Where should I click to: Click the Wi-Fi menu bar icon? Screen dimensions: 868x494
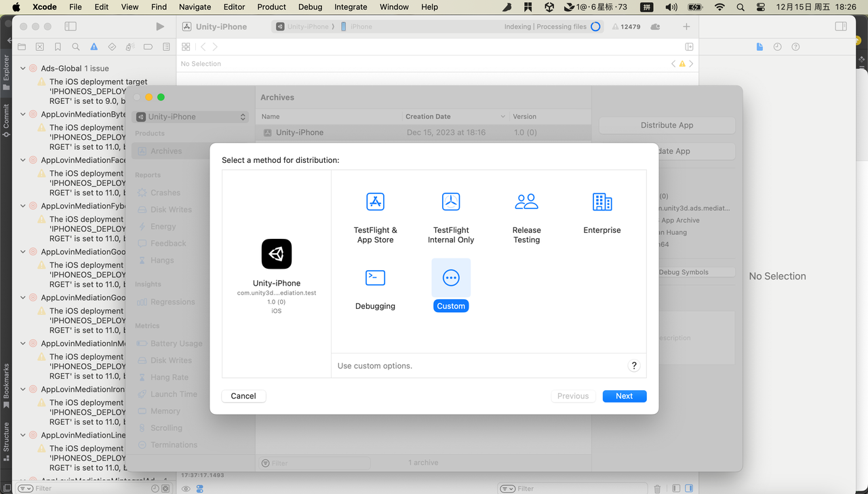point(719,7)
